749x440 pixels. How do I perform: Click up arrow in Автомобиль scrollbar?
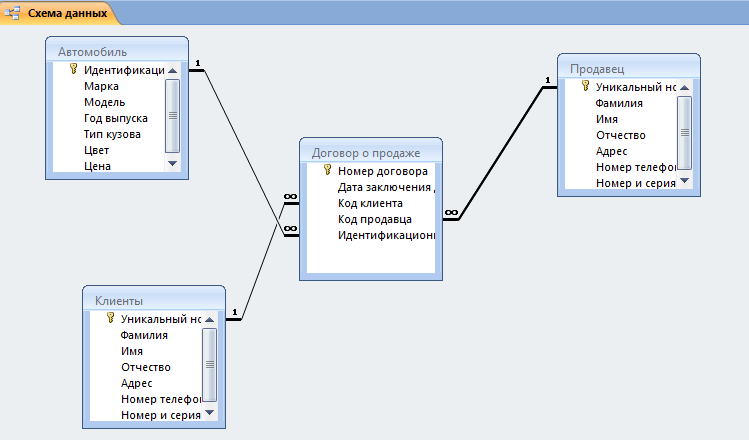point(172,71)
